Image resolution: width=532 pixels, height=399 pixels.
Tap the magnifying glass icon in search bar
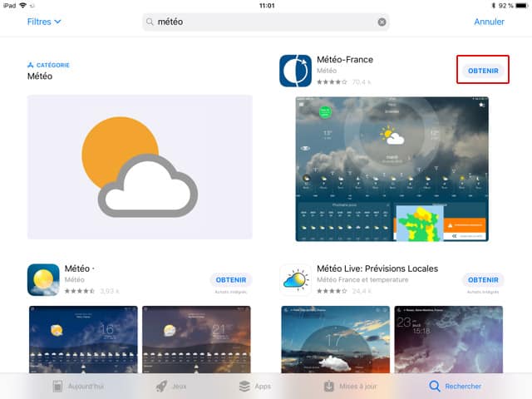pyautogui.click(x=150, y=22)
